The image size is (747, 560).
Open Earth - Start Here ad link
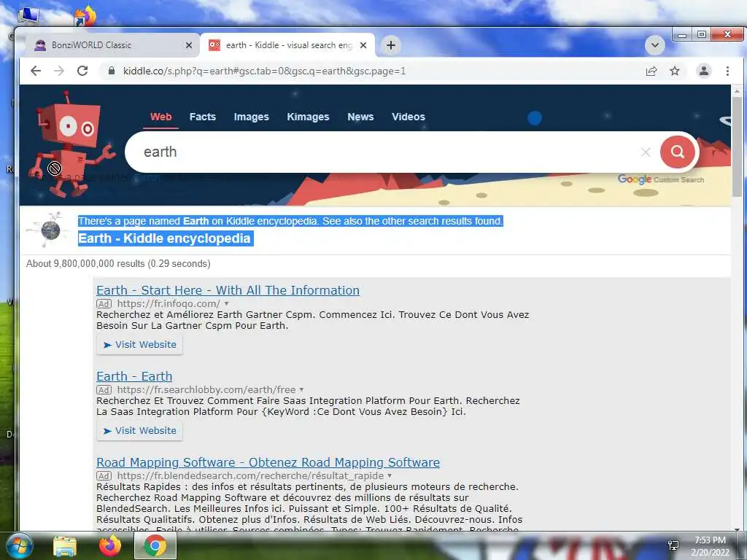coord(228,290)
